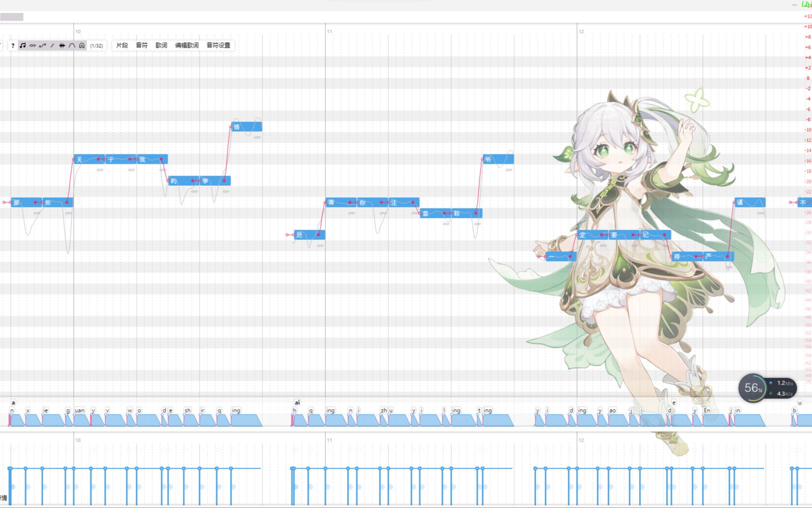Image resolution: width=812 pixels, height=508 pixels.
Task: Click the vibrato marker under note 情
Action: point(257,137)
